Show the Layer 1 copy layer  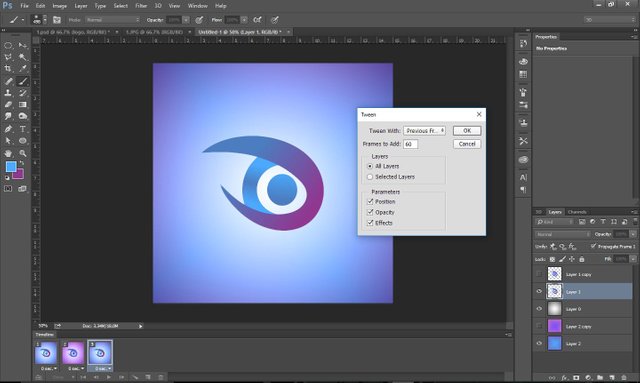[x=539, y=274]
